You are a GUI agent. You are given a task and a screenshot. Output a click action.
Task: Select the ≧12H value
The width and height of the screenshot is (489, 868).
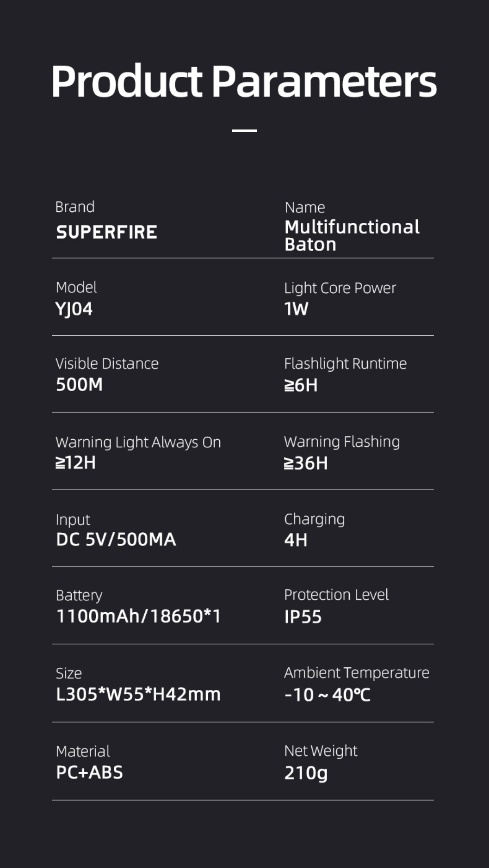click(x=76, y=463)
